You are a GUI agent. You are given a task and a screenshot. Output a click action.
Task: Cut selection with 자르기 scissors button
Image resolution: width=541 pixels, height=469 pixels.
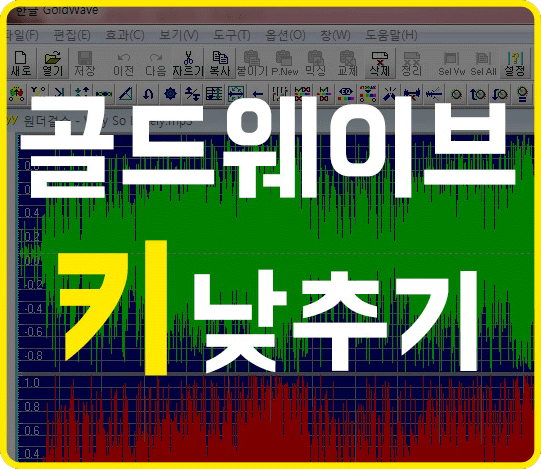188,63
